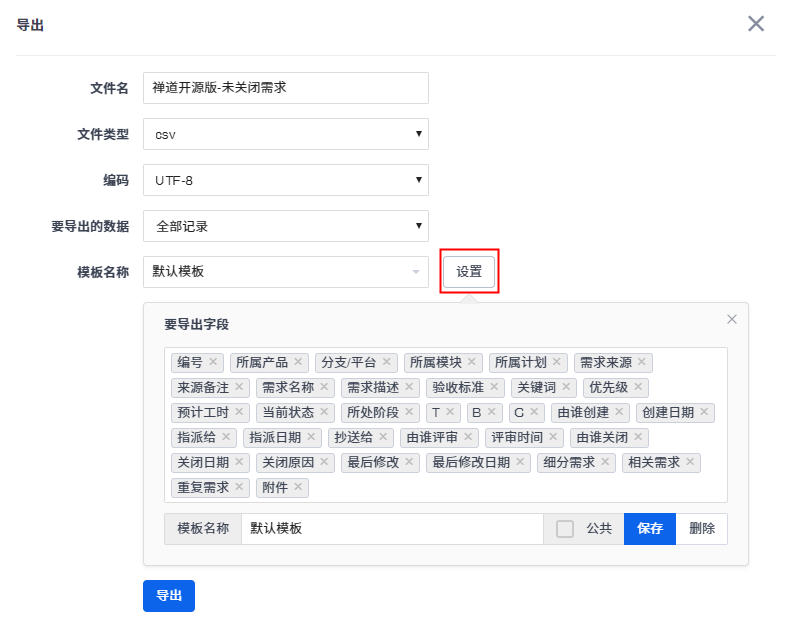791x636 pixels.
Task: Focus the 文件名 input field
Action: pos(285,88)
